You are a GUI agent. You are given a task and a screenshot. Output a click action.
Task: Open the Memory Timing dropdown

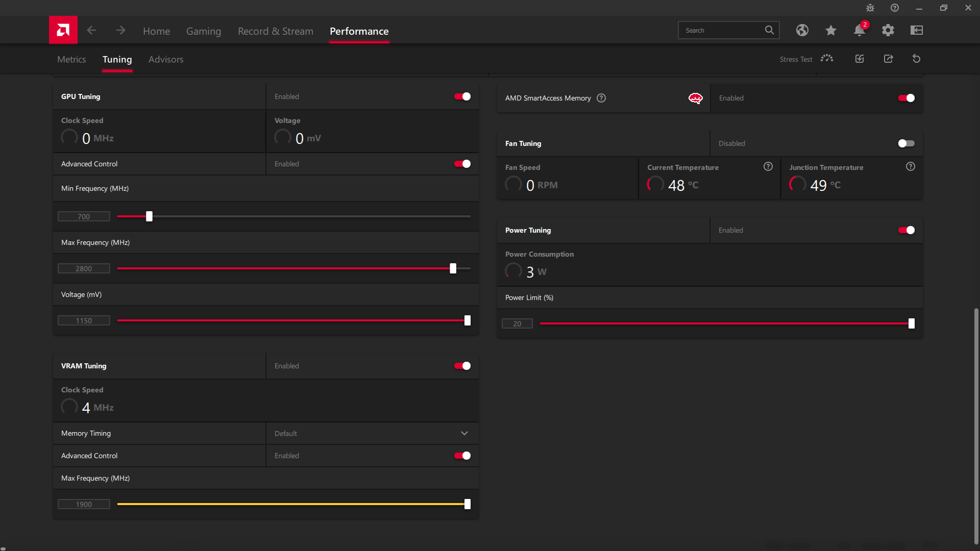point(372,433)
